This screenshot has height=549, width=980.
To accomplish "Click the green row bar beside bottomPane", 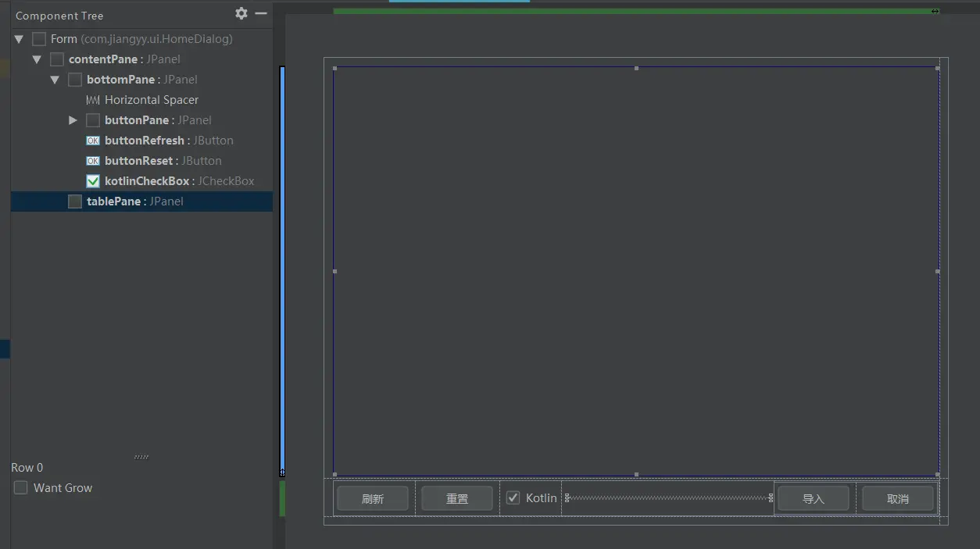I will pos(282,498).
